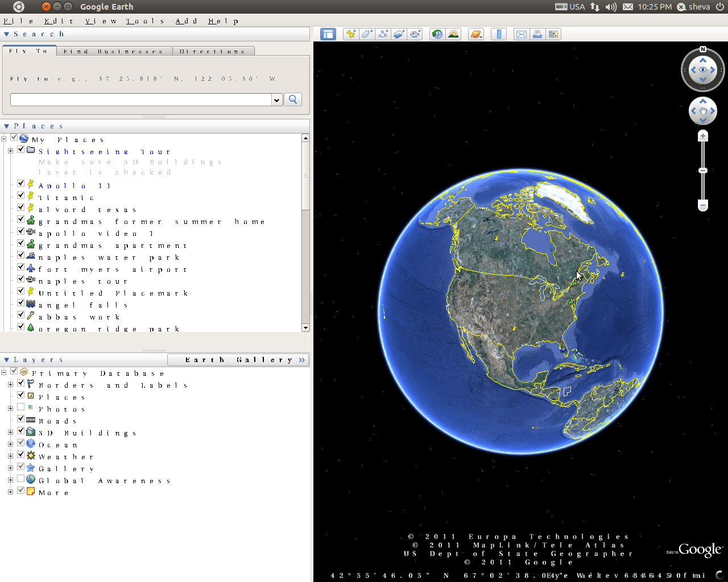Click the Places scrollbar down arrow
Screen dimensions: 728x582
[305, 328]
